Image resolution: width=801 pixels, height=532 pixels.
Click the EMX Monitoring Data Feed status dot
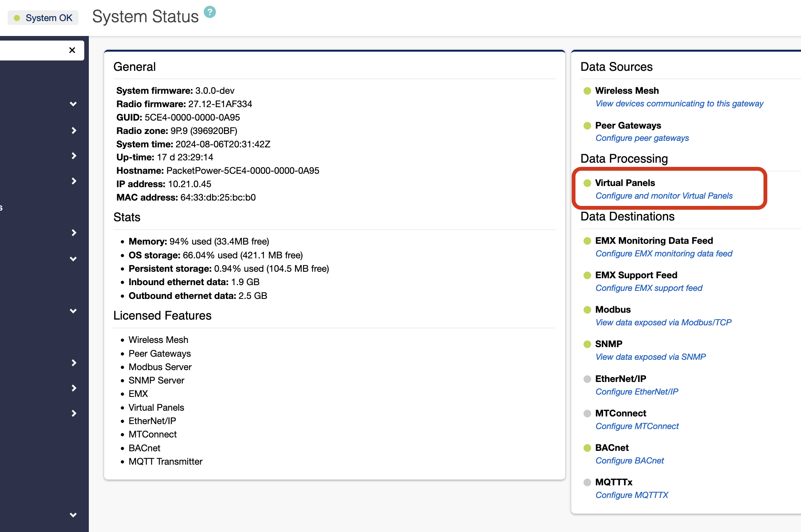(x=587, y=241)
